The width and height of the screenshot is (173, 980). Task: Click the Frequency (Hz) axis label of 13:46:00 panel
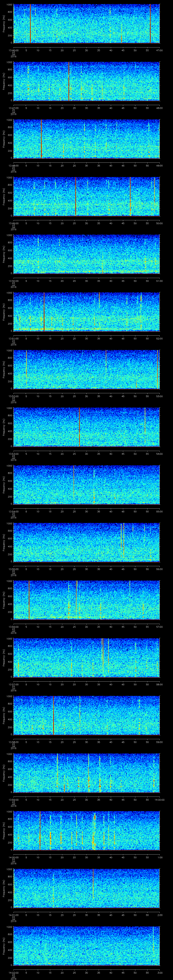pyautogui.click(x=4, y=24)
